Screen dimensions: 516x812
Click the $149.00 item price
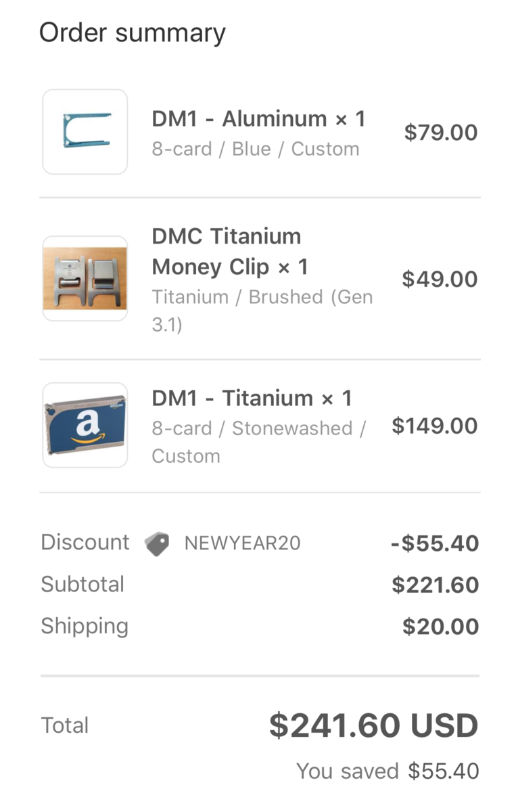coord(435,426)
